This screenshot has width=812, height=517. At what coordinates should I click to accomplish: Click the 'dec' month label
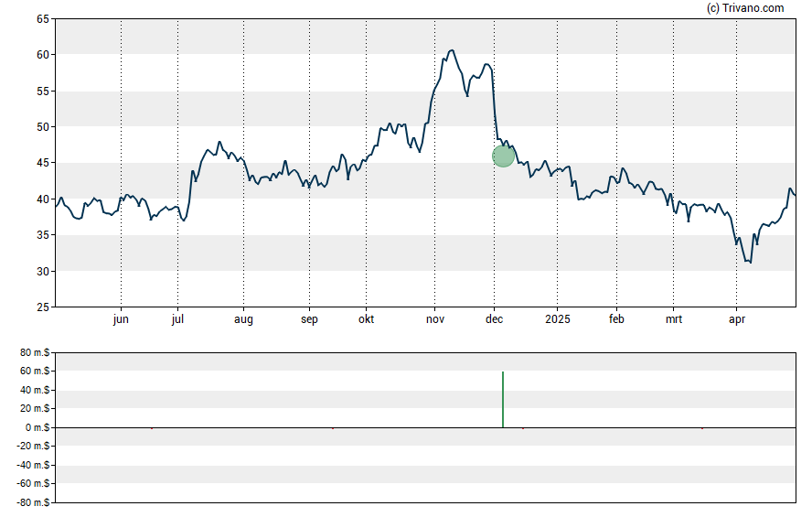[x=494, y=319]
